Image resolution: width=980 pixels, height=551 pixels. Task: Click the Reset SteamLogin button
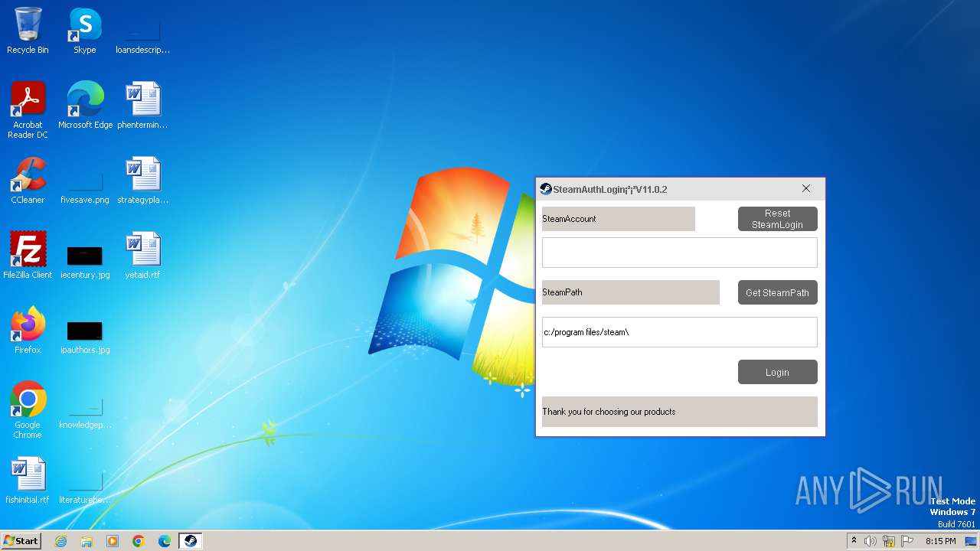click(x=777, y=219)
